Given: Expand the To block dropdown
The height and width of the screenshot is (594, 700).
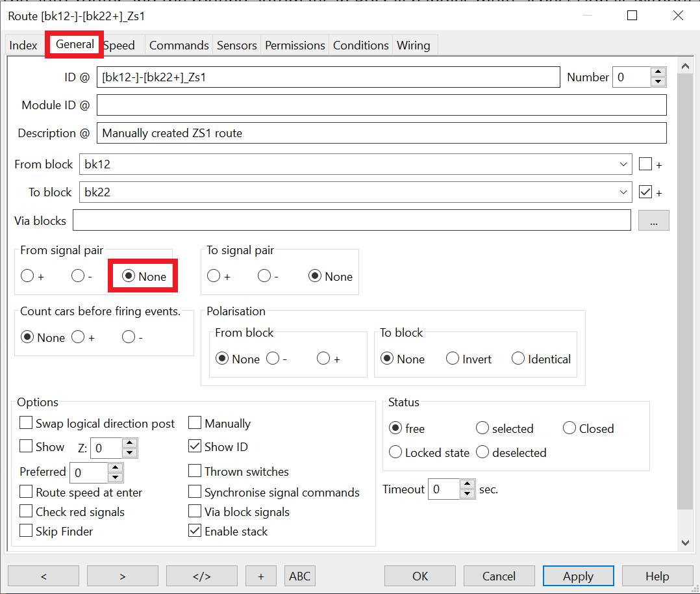Looking at the screenshot, I should (x=623, y=192).
